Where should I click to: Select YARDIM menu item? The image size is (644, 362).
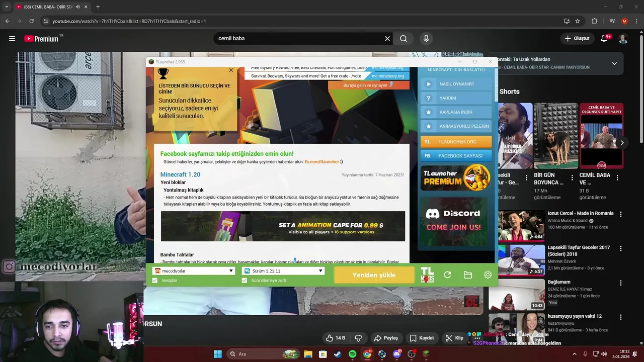coord(456,98)
